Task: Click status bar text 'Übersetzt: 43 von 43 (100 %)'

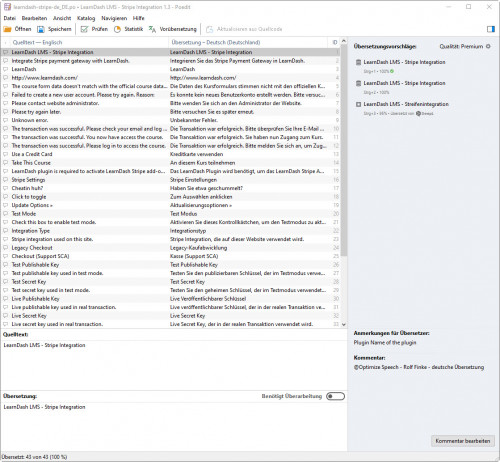Action: [x=35, y=457]
